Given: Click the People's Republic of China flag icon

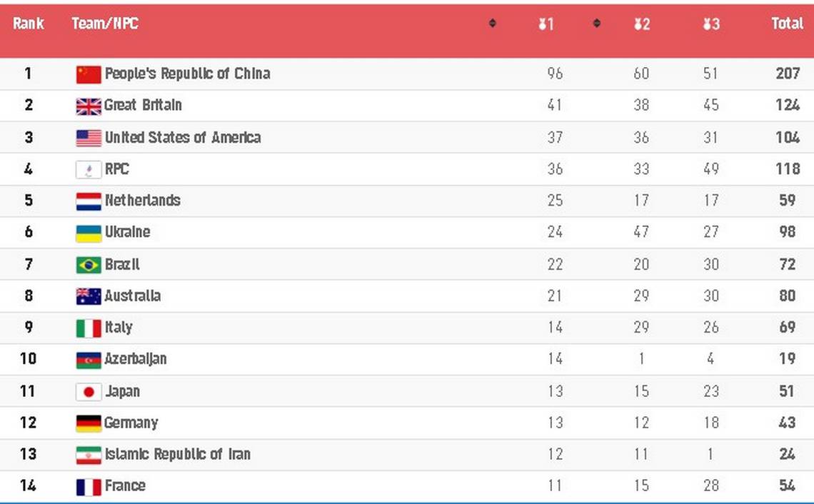Looking at the screenshot, I should point(89,74).
